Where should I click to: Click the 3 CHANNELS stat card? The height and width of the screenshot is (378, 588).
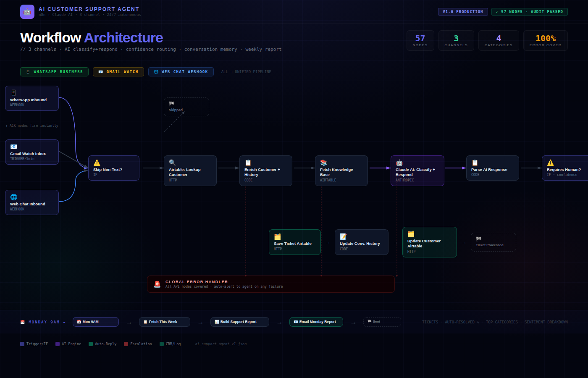click(456, 41)
